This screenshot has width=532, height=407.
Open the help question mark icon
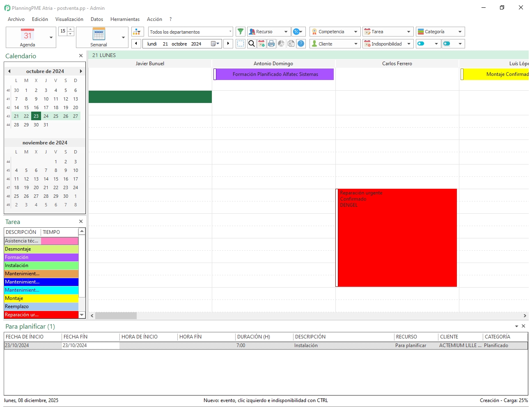point(301,43)
